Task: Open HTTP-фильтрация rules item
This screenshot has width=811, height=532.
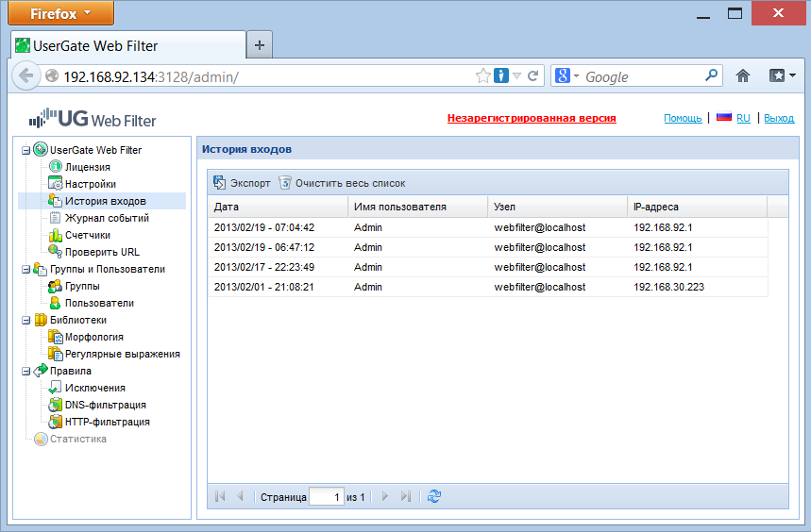Action: pyautogui.click(x=108, y=422)
